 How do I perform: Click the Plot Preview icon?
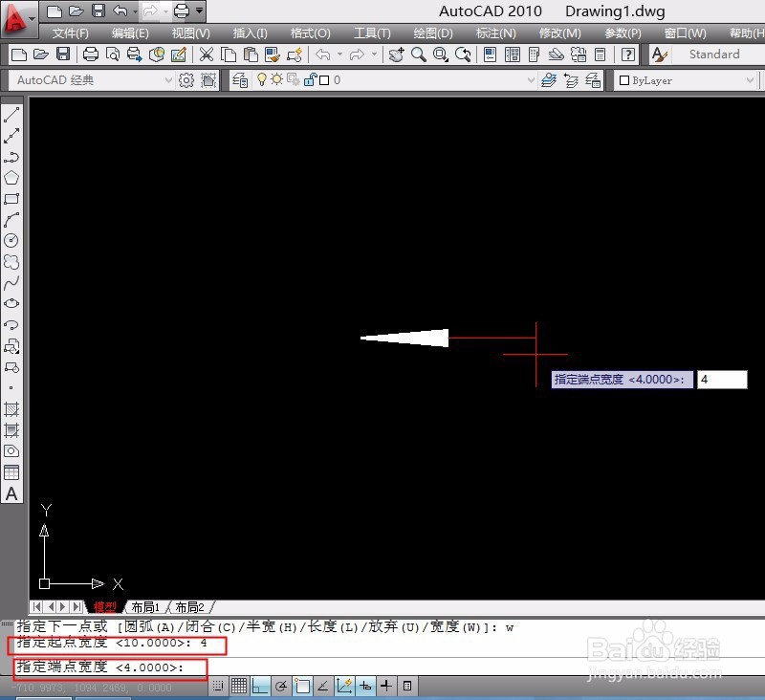pyautogui.click(x=113, y=55)
